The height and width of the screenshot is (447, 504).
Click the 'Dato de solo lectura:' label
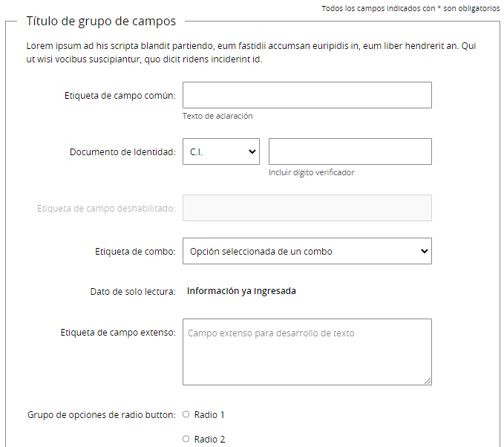coord(132,292)
